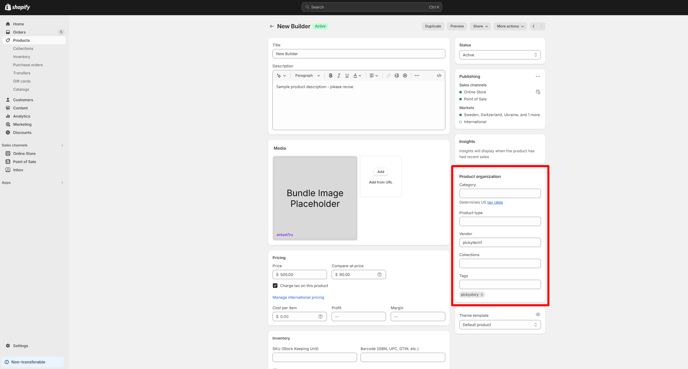Click the Non-transferable info badge
The image size is (688, 369).
click(x=33, y=362)
